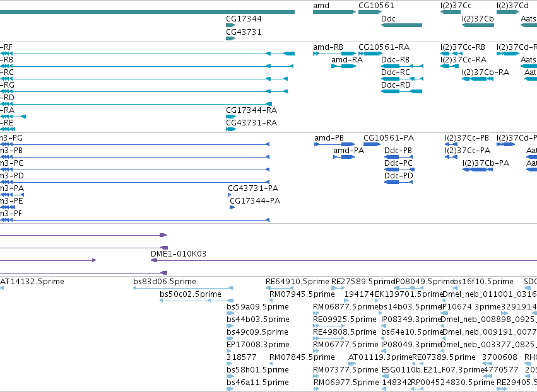Open the Ddc-PD protein label
Screen dimensions: 537x392
point(399,176)
